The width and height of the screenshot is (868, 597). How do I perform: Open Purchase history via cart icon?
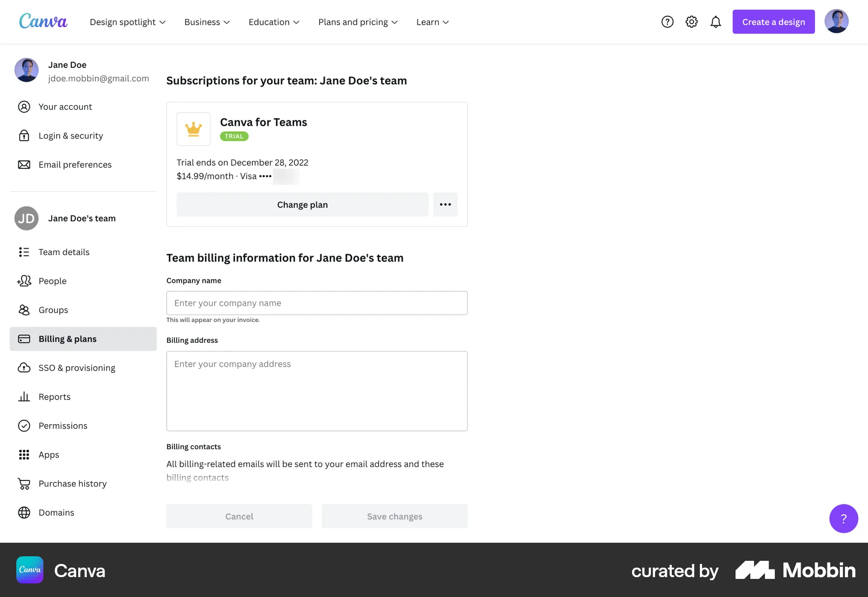(x=24, y=483)
